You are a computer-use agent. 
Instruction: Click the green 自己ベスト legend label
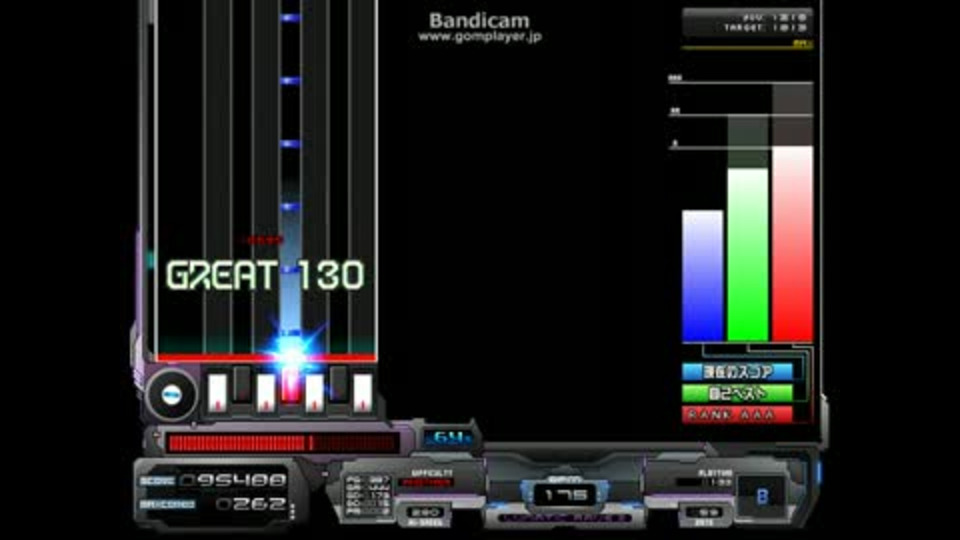pyautogui.click(x=737, y=393)
